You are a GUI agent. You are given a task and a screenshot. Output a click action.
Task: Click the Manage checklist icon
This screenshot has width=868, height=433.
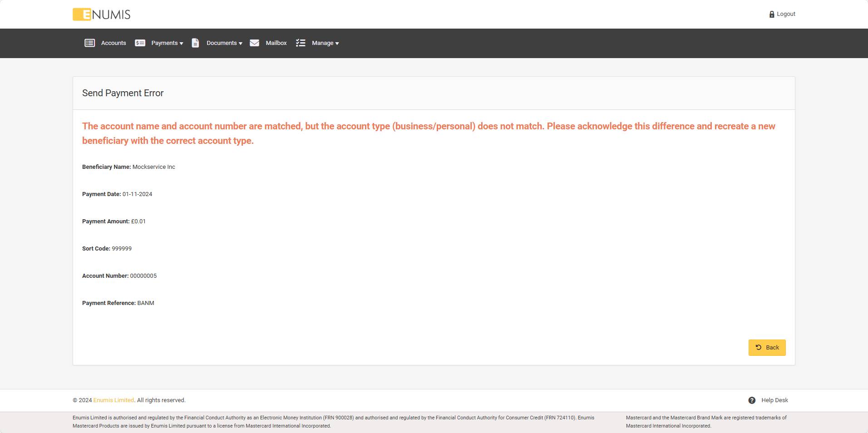click(301, 43)
